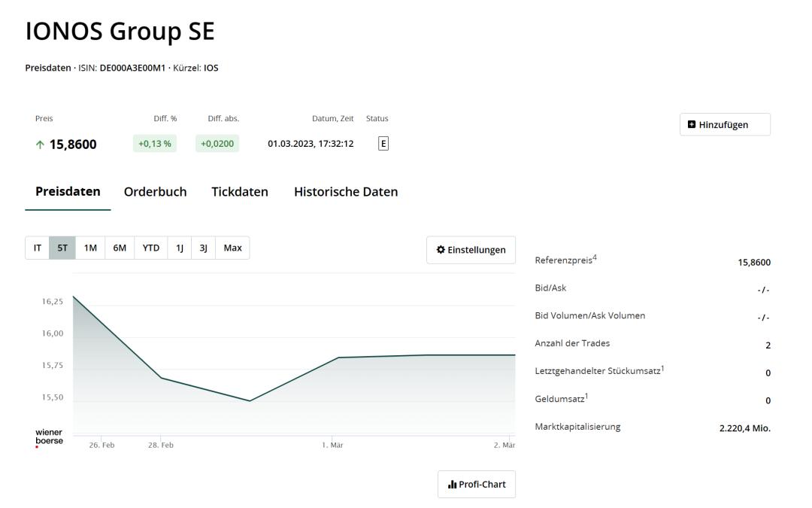
Task: Select the Preisdaten tab
Action: pos(68,192)
